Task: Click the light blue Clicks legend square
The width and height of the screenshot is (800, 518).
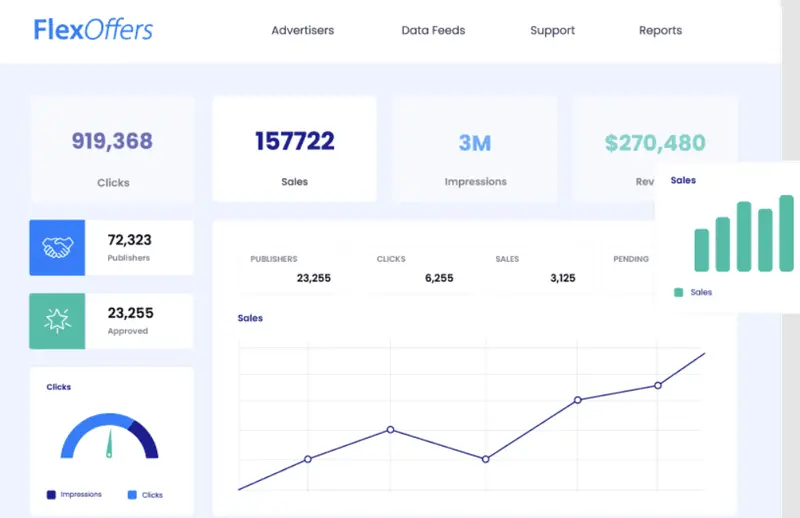Action: pyautogui.click(x=132, y=495)
